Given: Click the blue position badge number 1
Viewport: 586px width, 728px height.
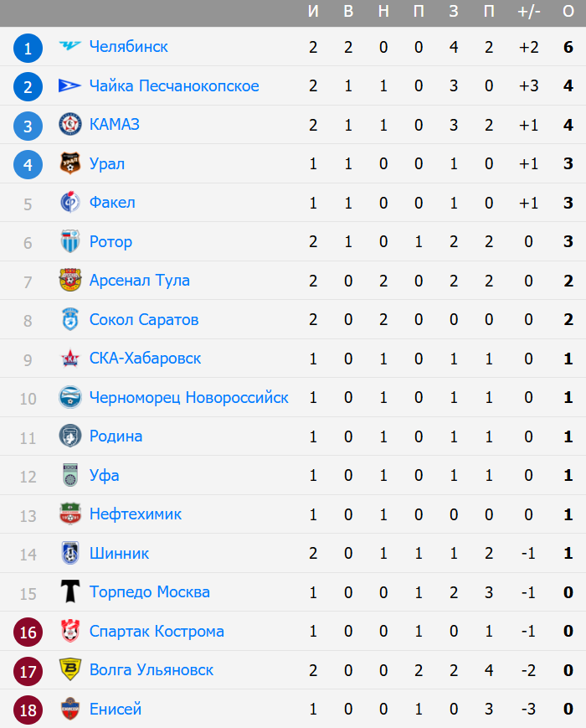Looking at the screenshot, I should [x=28, y=48].
